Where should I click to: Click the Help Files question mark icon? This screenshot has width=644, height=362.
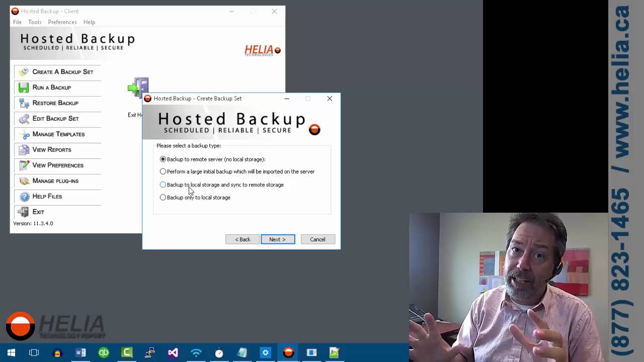coord(24,197)
